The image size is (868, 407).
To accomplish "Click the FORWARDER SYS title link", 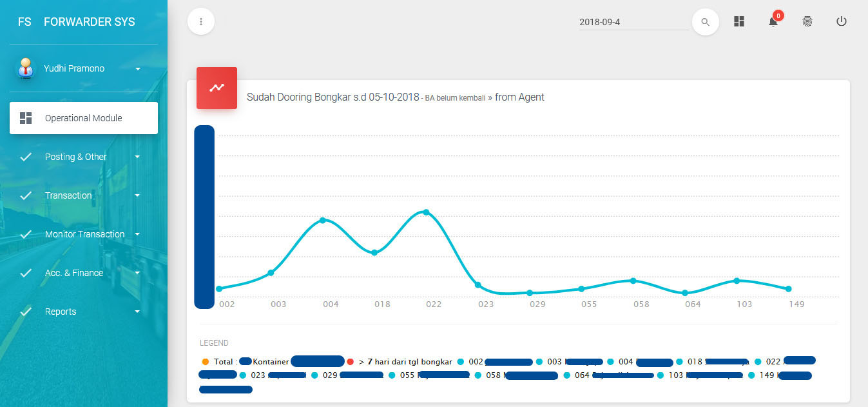I will 89,22.
